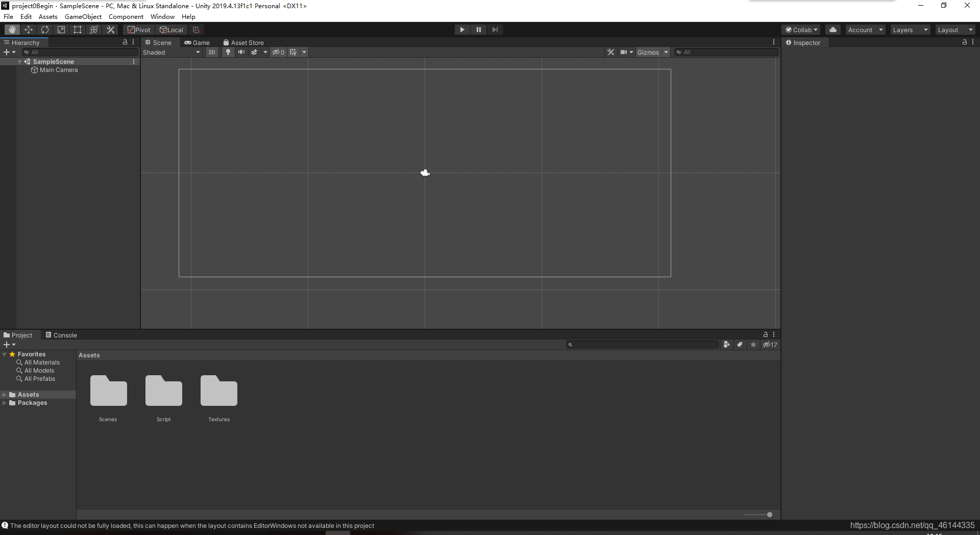Image resolution: width=980 pixels, height=535 pixels.
Task: Pause the game playback
Action: point(479,30)
